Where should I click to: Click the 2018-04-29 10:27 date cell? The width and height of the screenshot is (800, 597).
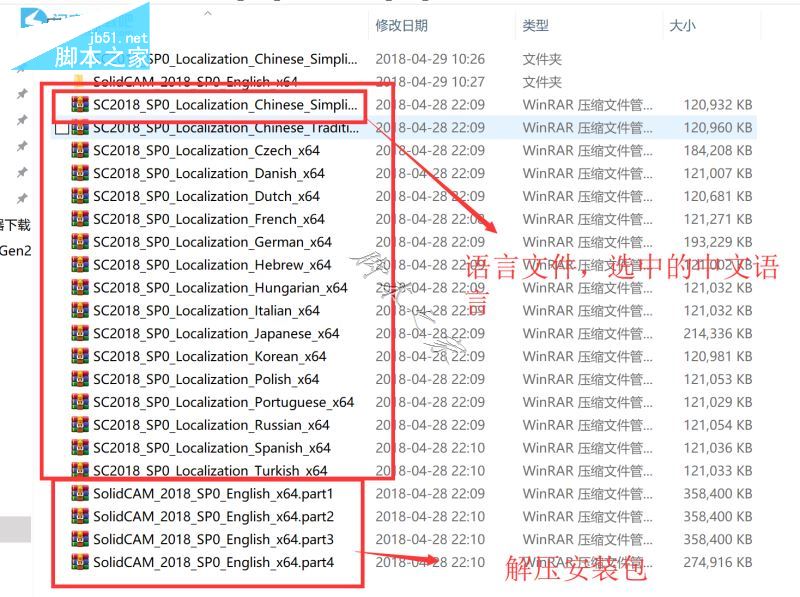(430, 82)
